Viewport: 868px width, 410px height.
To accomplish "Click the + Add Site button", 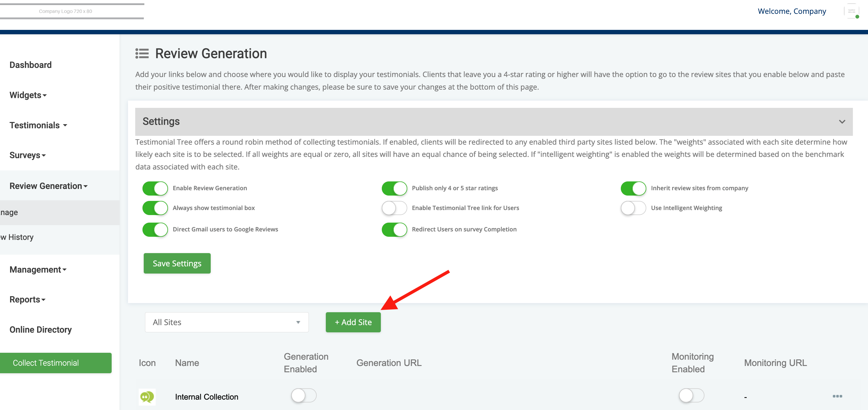I will tap(353, 322).
